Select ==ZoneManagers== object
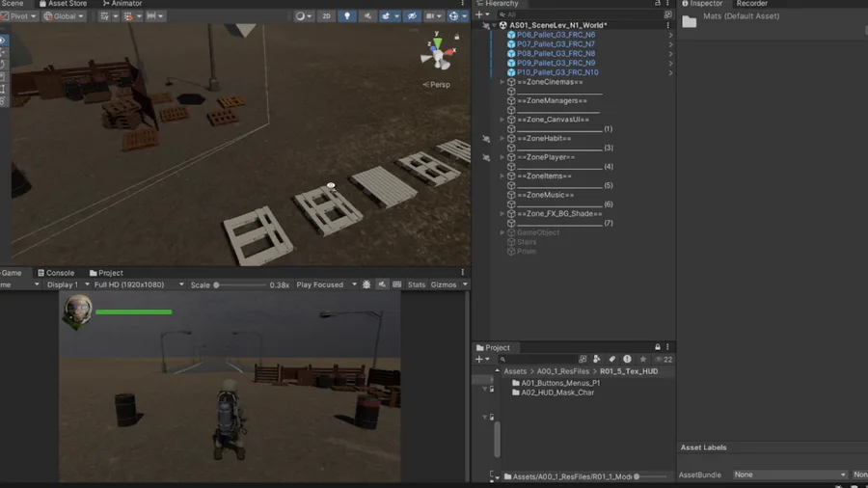 552,100
